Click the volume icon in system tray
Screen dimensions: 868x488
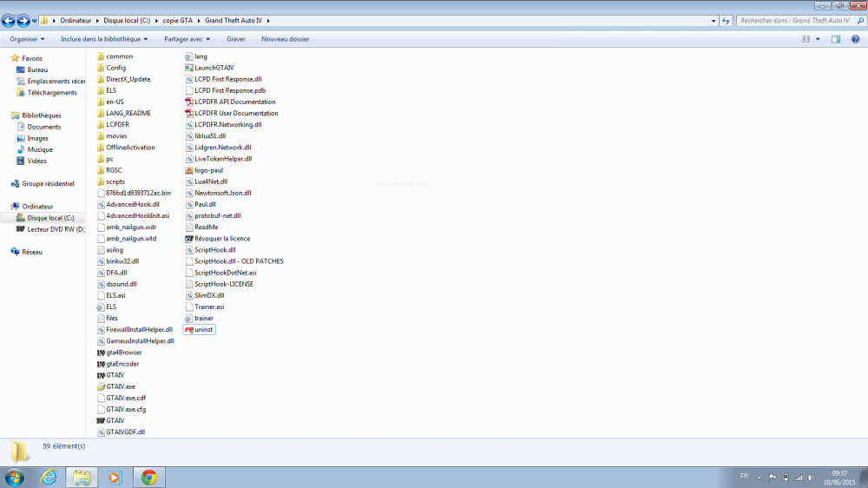(x=812, y=478)
